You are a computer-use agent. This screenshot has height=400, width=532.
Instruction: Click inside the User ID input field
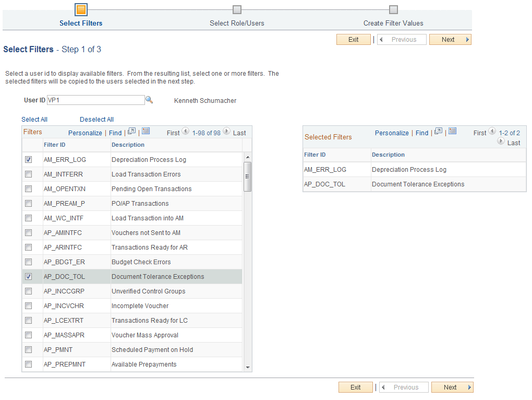point(95,100)
